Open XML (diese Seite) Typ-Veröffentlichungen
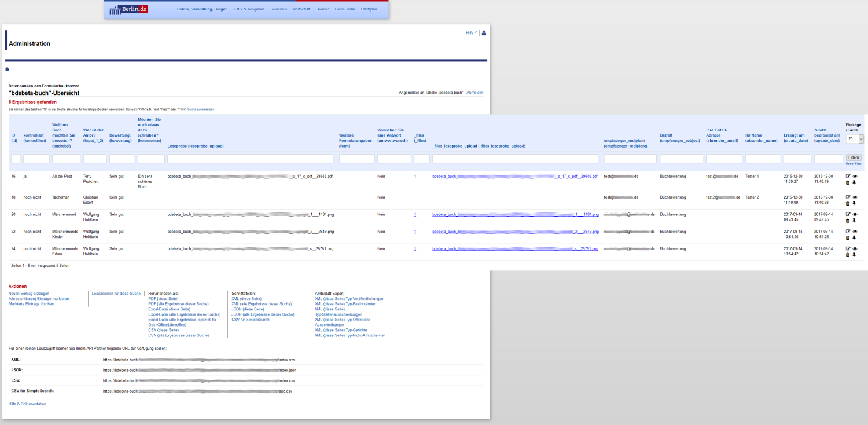This screenshot has height=425, width=868. (349, 299)
